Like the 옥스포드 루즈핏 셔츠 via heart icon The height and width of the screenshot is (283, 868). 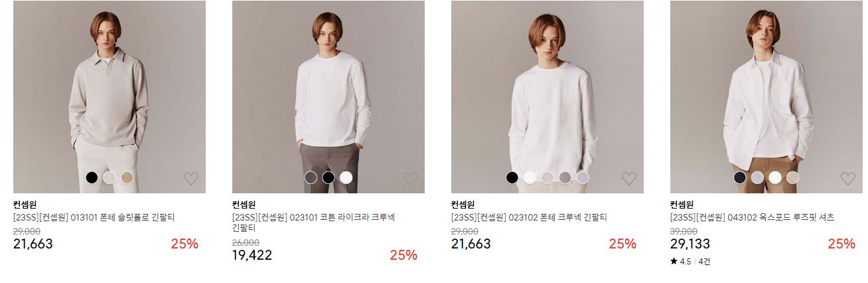click(848, 178)
